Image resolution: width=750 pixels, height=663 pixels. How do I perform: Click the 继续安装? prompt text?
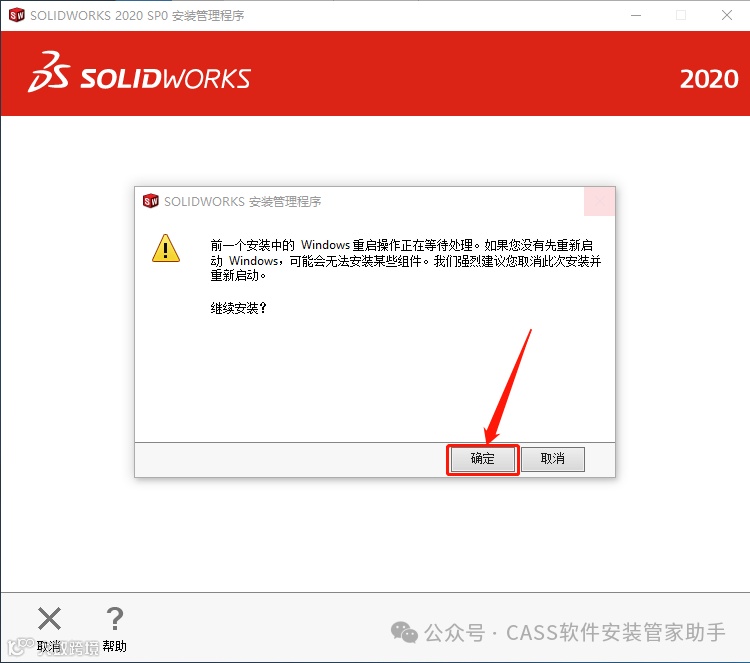tap(238, 308)
